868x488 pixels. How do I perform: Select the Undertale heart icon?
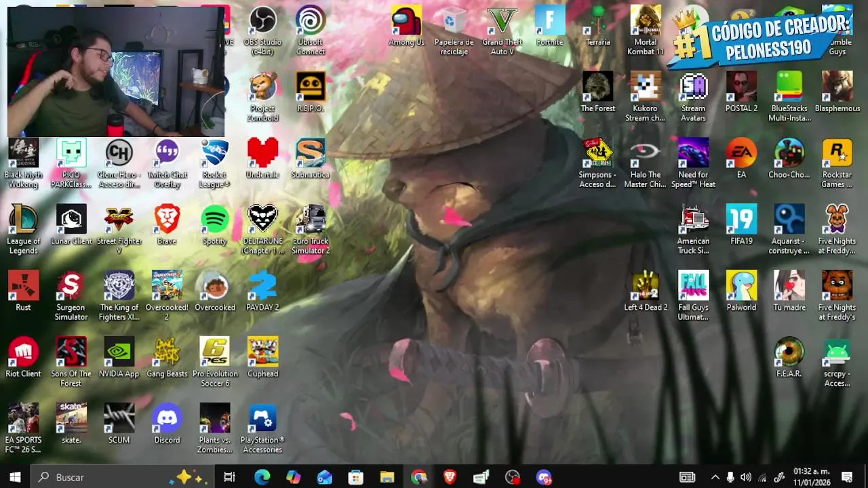[262, 159]
